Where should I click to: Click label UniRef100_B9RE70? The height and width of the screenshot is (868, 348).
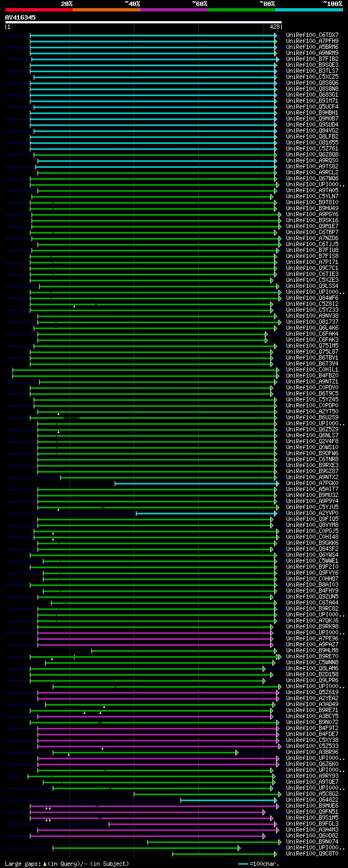click(x=312, y=657)
